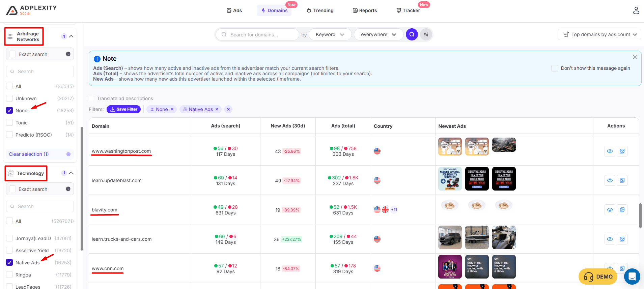Screen dimensions: 644x289
Task: Click the +11 countries badge for blavity.com
Action: (x=394, y=210)
